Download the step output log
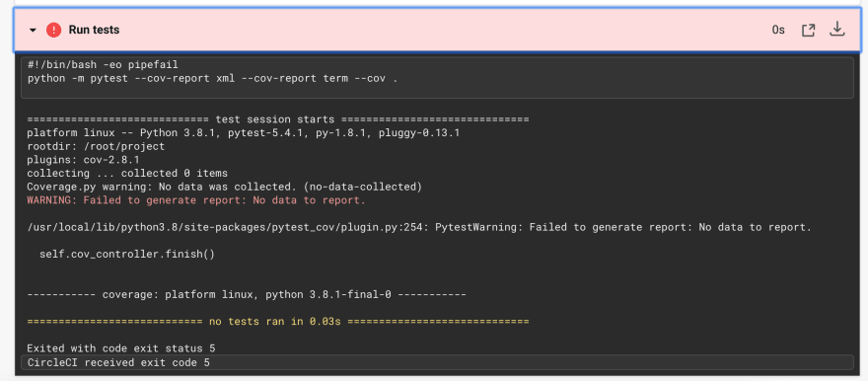 (837, 30)
